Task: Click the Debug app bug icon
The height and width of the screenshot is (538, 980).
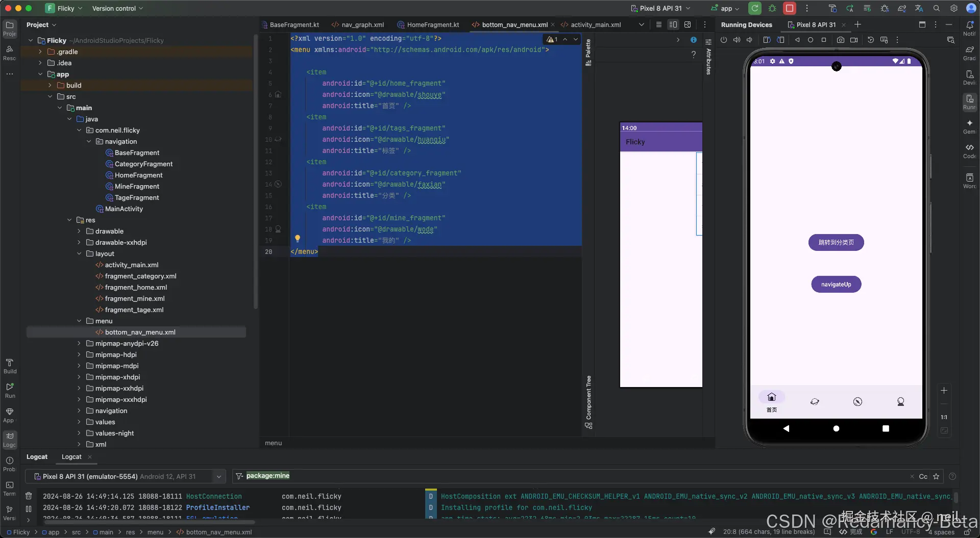Action: (772, 8)
